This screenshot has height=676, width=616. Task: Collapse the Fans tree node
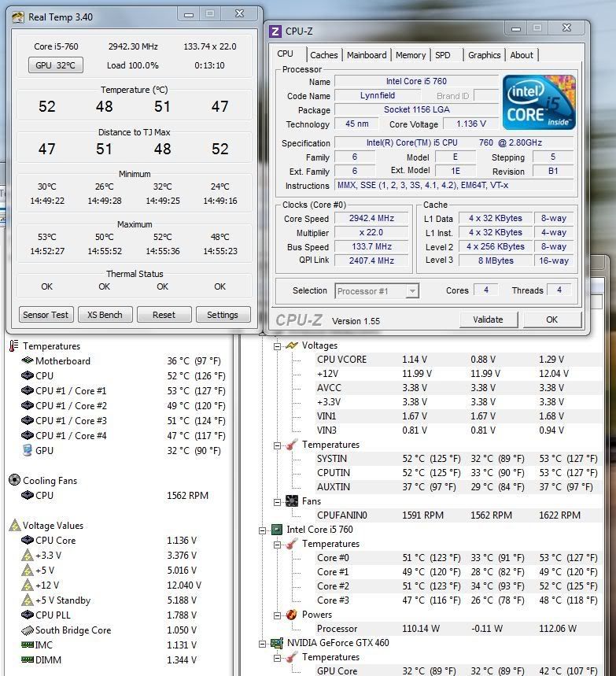point(278,502)
